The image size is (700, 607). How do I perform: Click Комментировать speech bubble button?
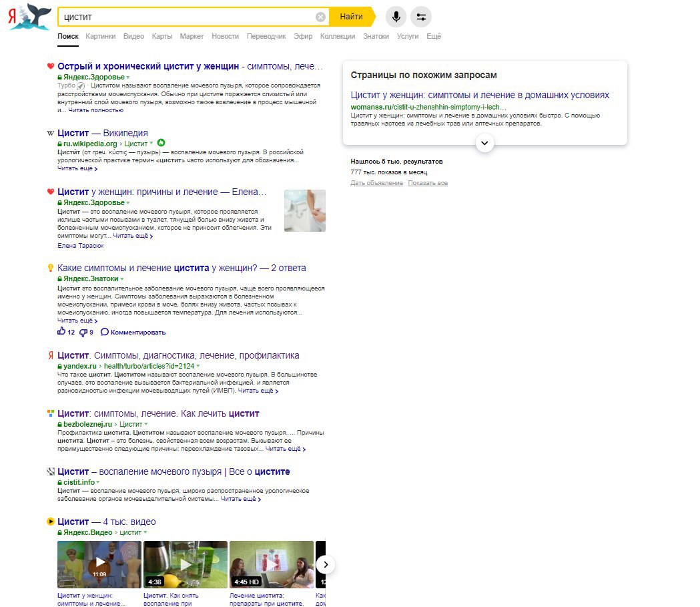click(x=133, y=333)
